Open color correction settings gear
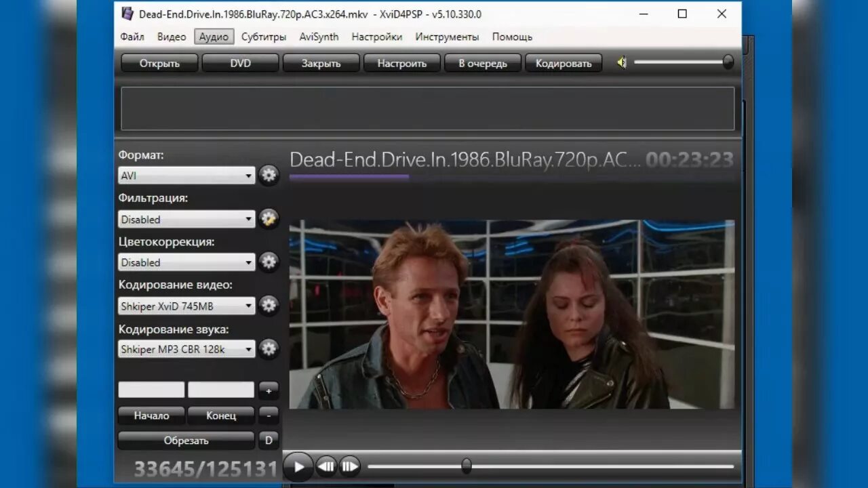 (269, 262)
